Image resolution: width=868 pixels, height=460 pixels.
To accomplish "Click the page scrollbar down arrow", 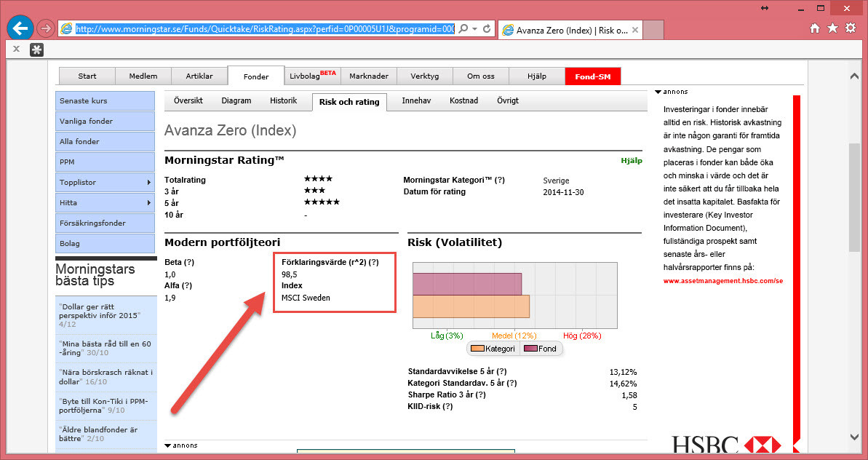I will point(855,437).
